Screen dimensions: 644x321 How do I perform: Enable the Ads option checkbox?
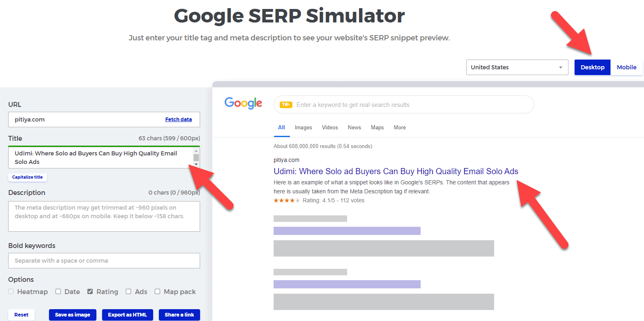click(x=129, y=292)
